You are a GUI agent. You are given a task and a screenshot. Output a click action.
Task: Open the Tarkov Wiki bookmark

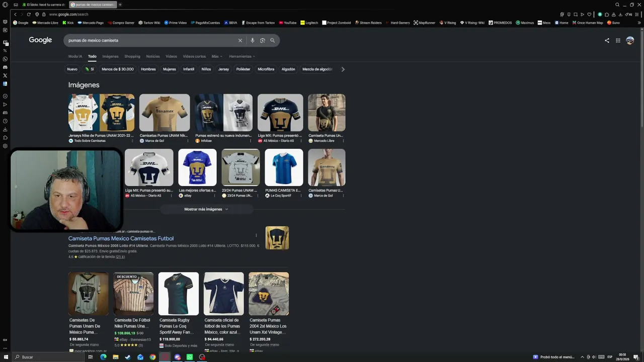pos(149,23)
